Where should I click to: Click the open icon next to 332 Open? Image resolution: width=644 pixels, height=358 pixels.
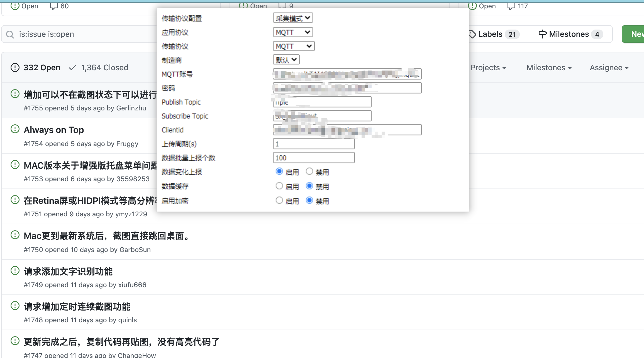pyautogui.click(x=15, y=67)
